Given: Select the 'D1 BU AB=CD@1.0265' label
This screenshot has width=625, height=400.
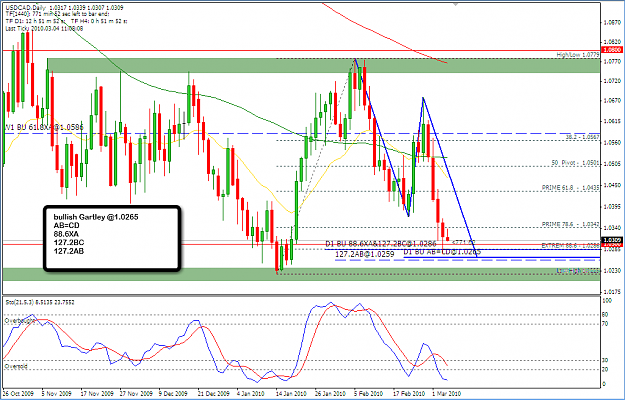Looking at the screenshot, I should pyautogui.click(x=442, y=252).
